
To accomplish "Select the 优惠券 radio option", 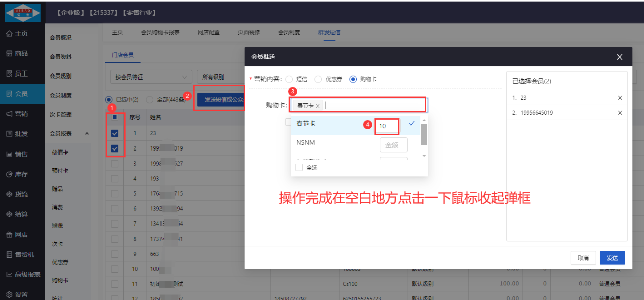I will (318, 79).
